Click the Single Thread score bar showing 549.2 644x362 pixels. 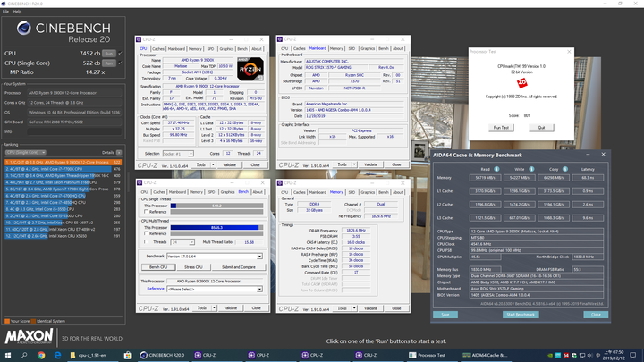click(216, 206)
